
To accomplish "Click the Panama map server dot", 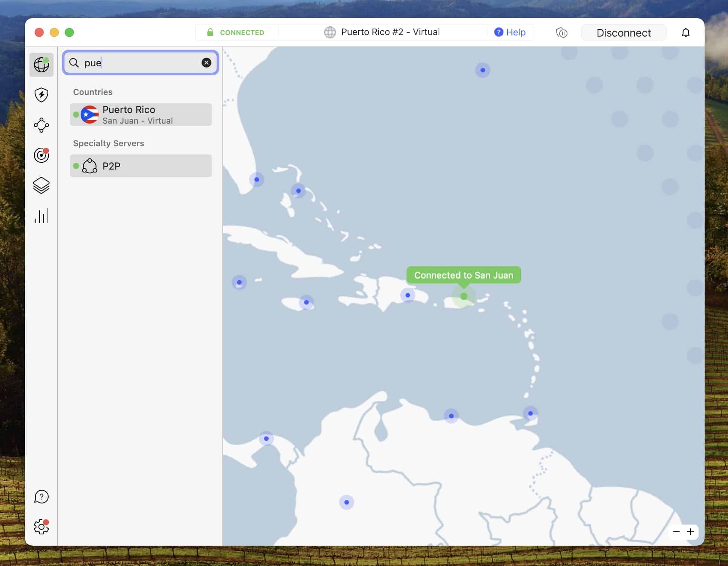I will tap(266, 439).
